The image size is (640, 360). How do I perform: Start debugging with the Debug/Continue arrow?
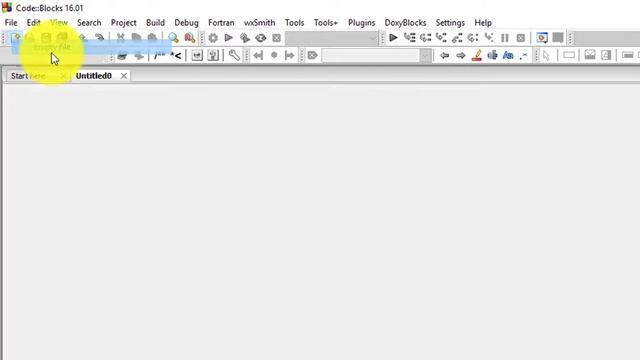click(393, 38)
